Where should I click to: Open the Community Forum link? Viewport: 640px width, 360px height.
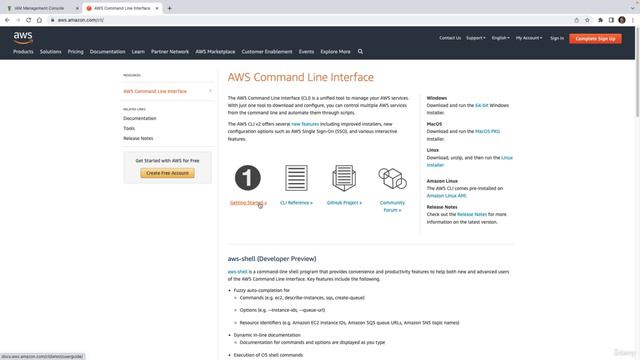392,206
